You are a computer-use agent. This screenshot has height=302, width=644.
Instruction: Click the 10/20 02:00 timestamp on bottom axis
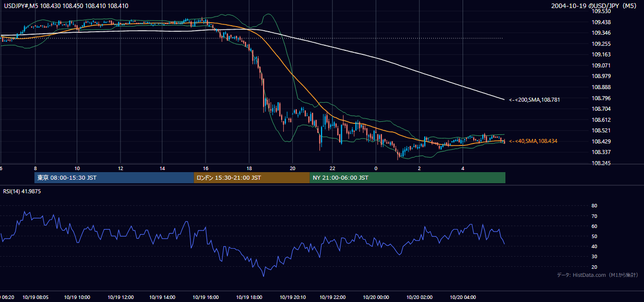[x=419, y=297]
